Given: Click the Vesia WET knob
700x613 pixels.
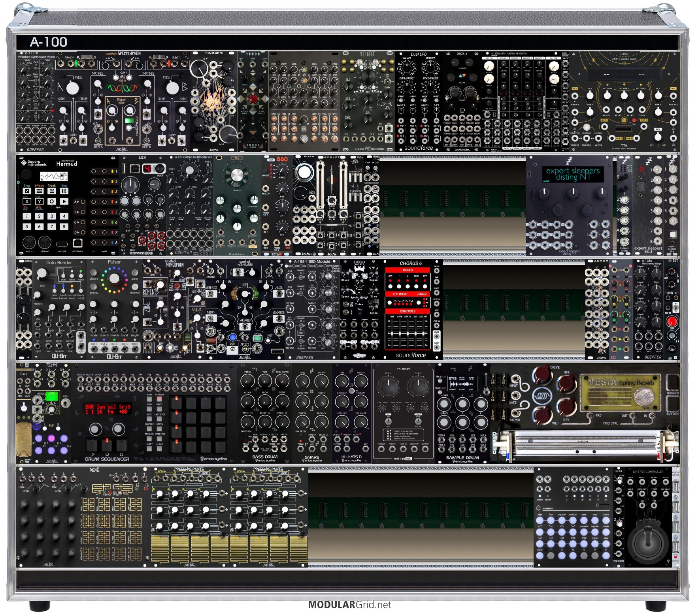Looking at the screenshot, I should pyautogui.click(x=542, y=415).
